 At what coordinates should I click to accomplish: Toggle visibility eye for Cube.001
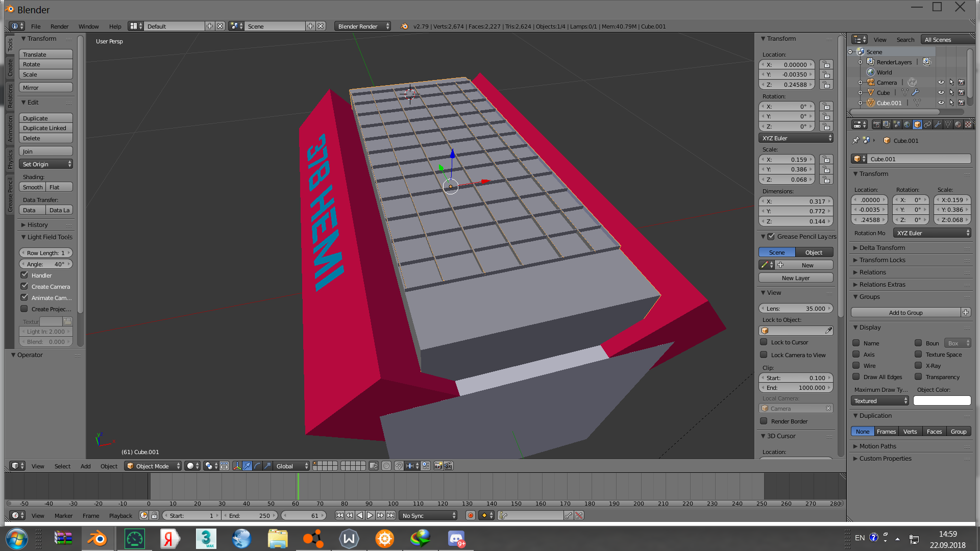click(x=941, y=103)
